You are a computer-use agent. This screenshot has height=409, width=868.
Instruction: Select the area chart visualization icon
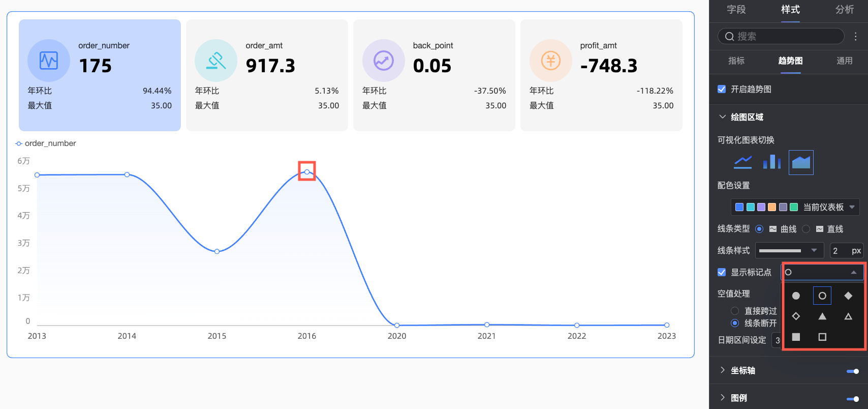click(x=801, y=162)
